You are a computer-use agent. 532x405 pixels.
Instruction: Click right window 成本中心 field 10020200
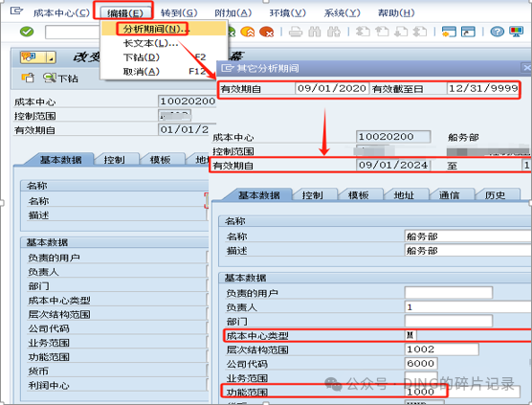(393, 137)
